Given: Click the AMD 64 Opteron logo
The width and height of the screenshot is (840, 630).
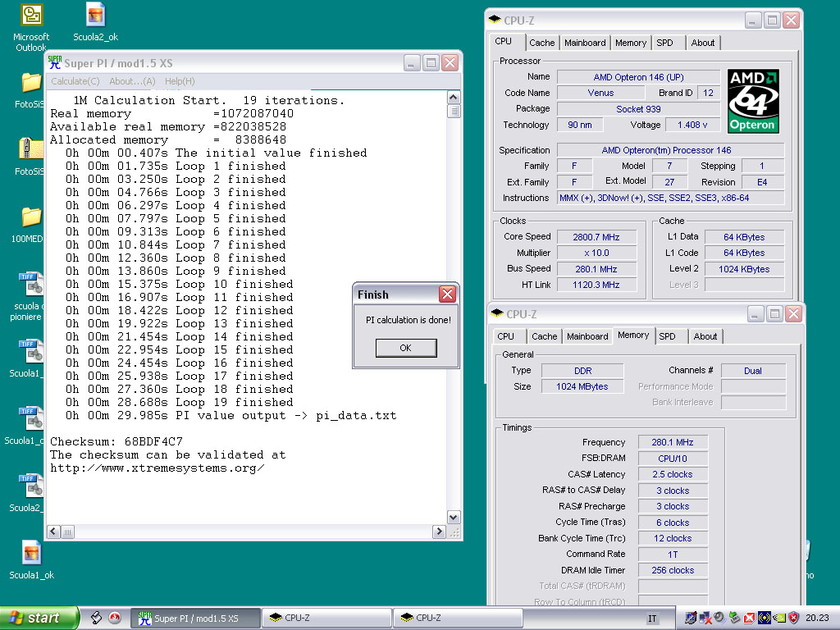Looking at the screenshot, I should point(753,101).
